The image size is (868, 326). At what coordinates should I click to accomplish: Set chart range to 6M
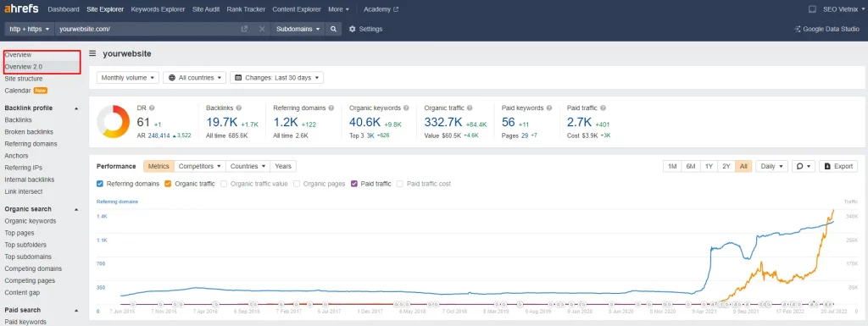tap(690, 166)
